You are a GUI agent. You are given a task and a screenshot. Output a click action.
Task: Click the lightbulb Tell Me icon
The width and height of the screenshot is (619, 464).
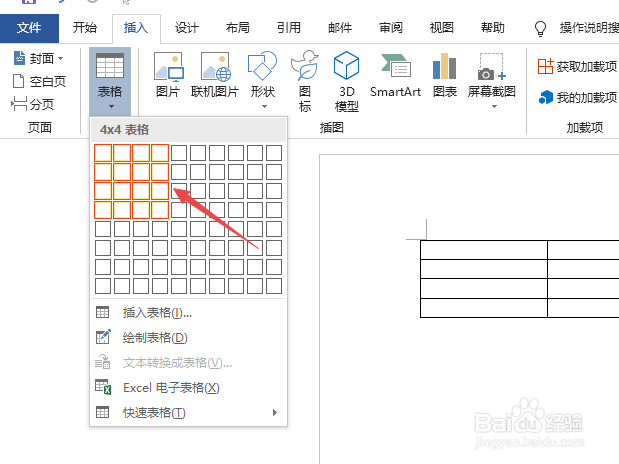click(540, 28)
